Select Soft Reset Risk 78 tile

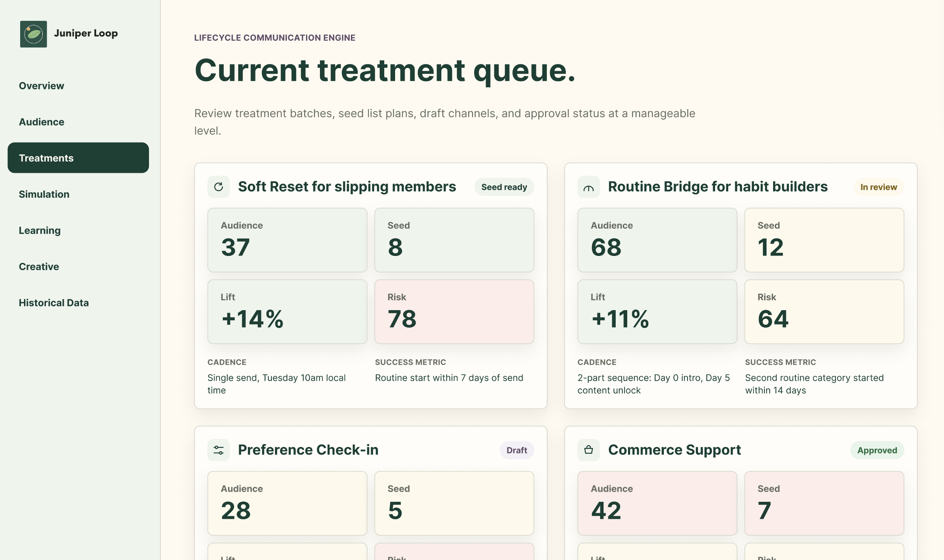(454, 311)
